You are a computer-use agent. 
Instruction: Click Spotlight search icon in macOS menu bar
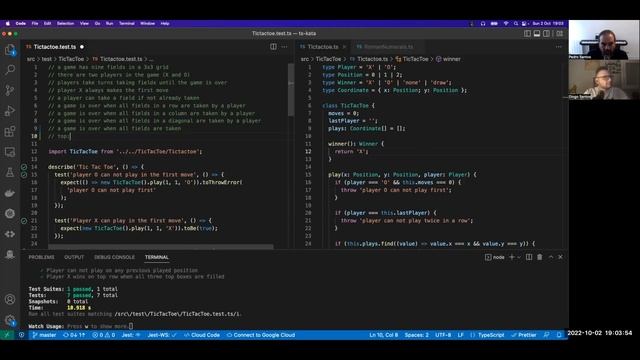516,24
